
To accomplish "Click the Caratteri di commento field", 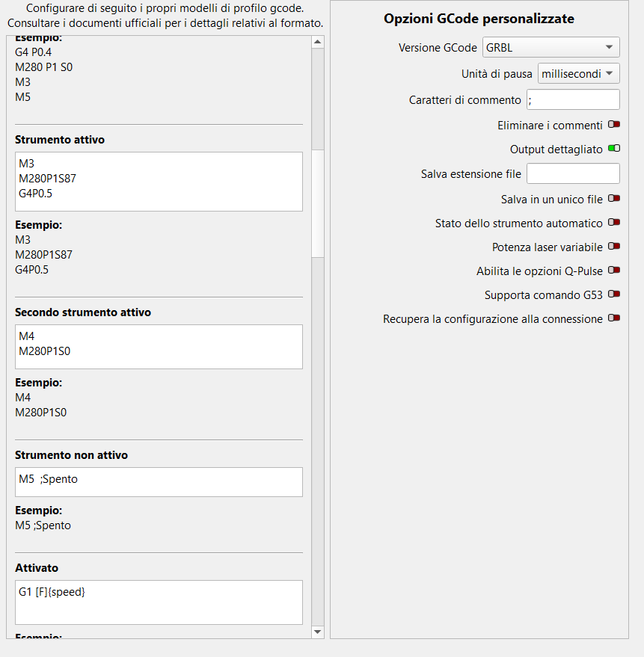I will (x=573, y=99).
